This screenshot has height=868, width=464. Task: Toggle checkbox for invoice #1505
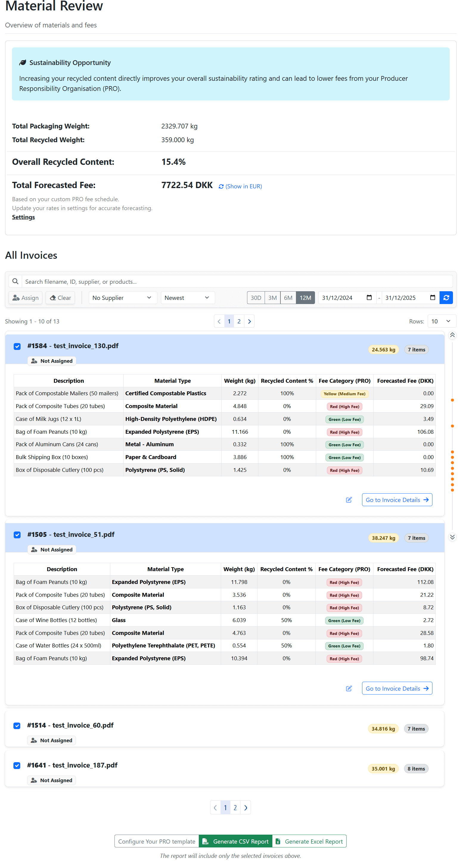click(17, 535)
